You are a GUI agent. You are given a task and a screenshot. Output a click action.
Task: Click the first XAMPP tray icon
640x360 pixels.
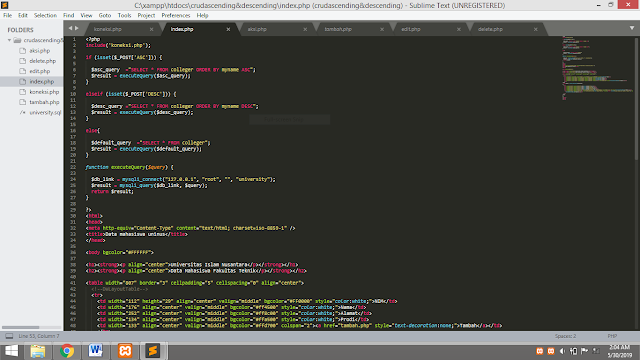point(540,351)
